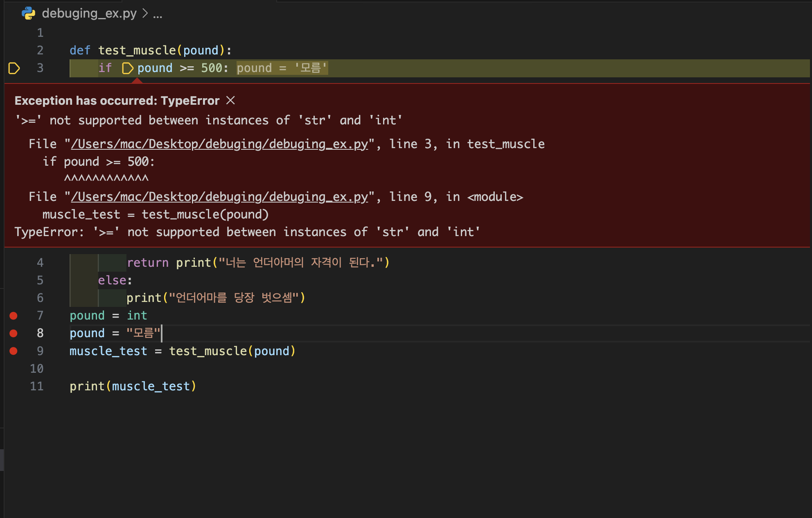Toggle breakpoint on line 7
The width and height of the screenshot is (812, 518).
(14, 315)
